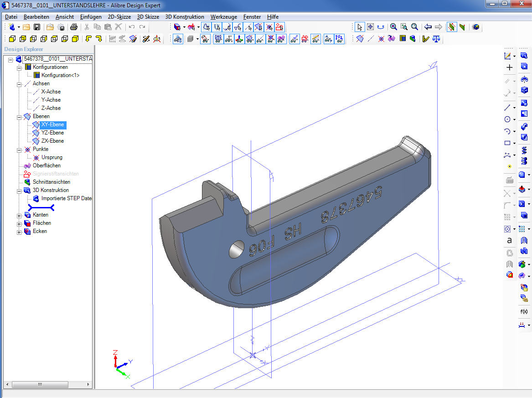Select ZX-Ebene in Design Explorer
Screen dimensions: 532x398
[52, 141]
